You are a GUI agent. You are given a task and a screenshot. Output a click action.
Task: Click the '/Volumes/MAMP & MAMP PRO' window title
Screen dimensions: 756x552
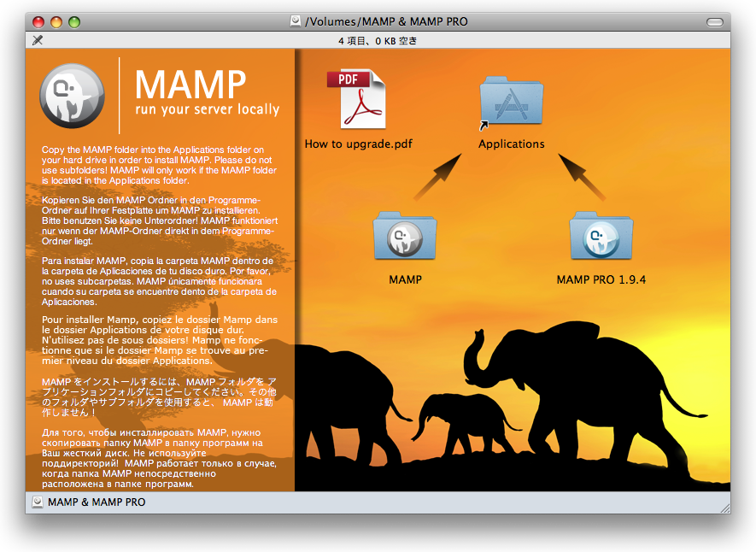[386, 21]
